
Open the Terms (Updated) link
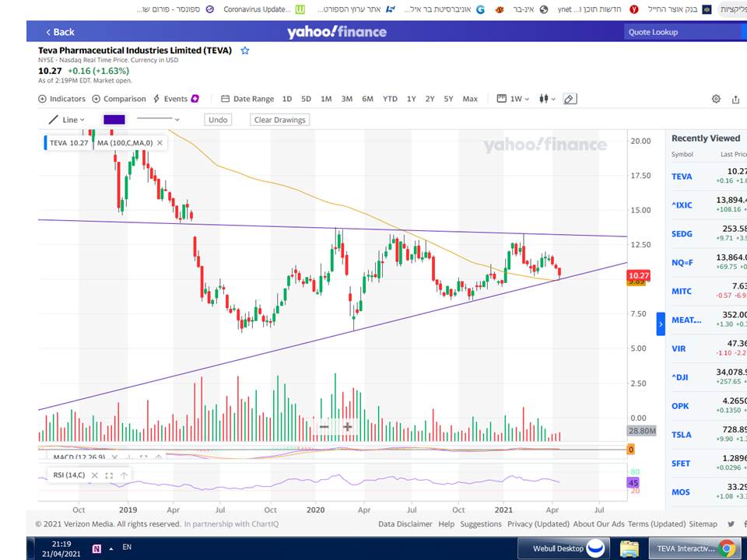[x=657, y=523]
